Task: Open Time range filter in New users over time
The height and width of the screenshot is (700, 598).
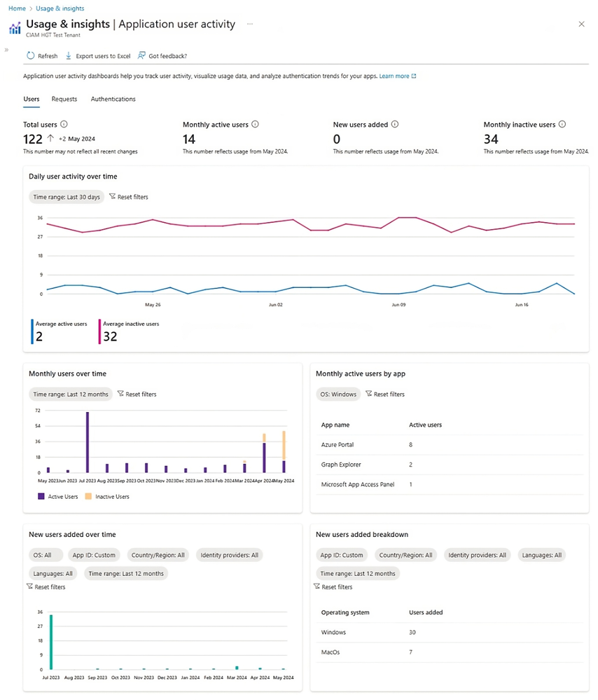Action: point(126,573)
